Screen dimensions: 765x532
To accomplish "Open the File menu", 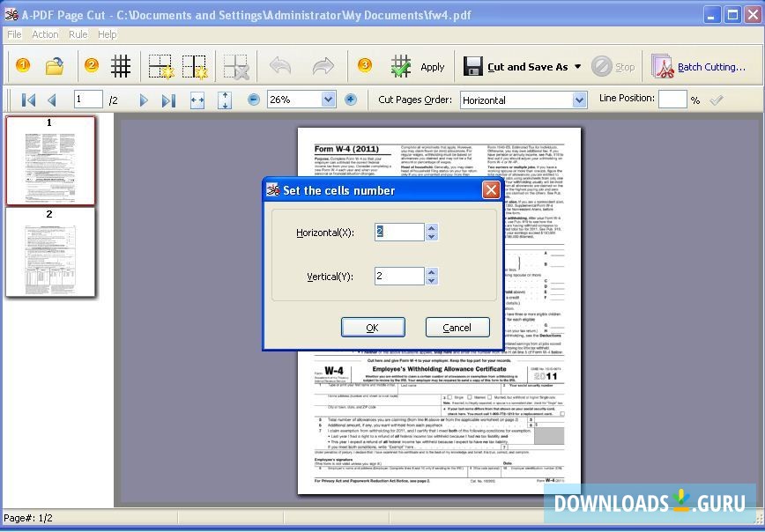I will tap(14, 34).
